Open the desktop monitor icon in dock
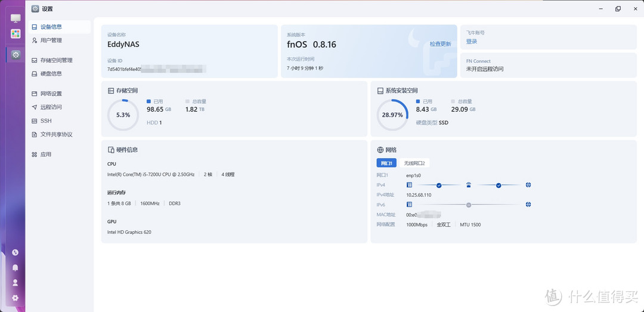This screenshot has height=312, width=644. tap(16, 18)
